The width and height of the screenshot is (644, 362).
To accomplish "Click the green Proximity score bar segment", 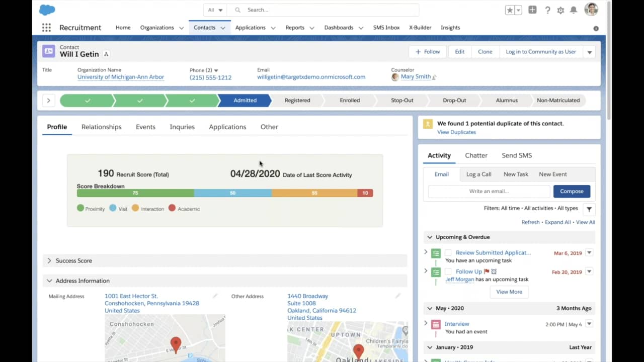I will coord(135,193).
